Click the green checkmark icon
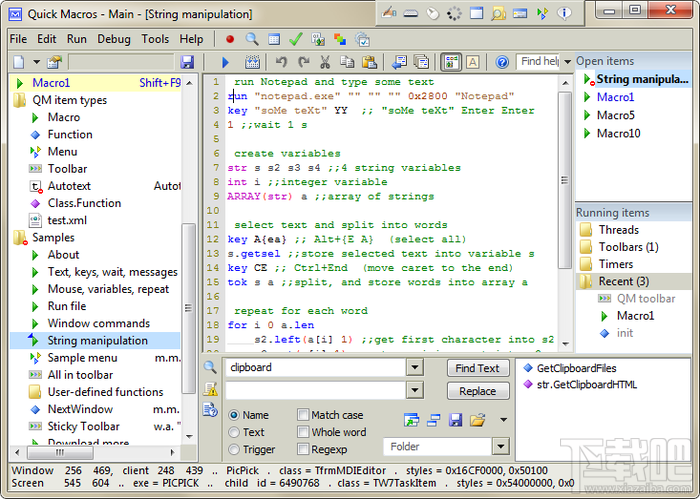Screen dimensions: 700x499 [296, 39]
